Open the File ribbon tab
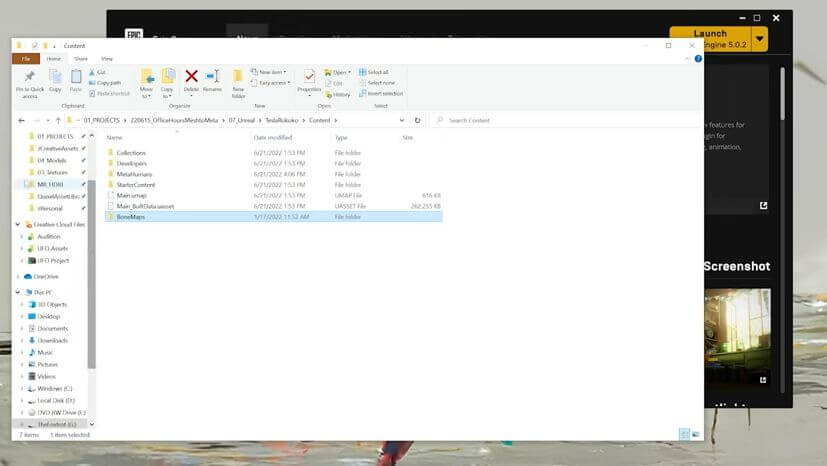Image resolution: width=827 pixels, height=466 pixels. (26, 59)
